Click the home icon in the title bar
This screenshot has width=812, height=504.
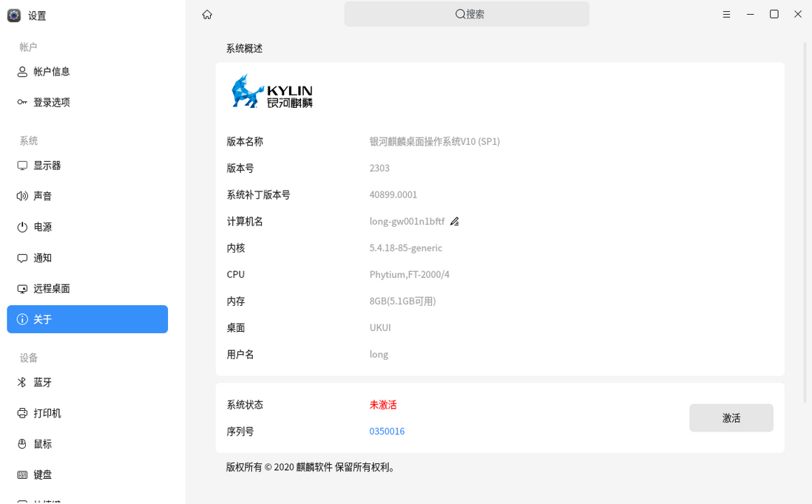click(x=206, y=14)
